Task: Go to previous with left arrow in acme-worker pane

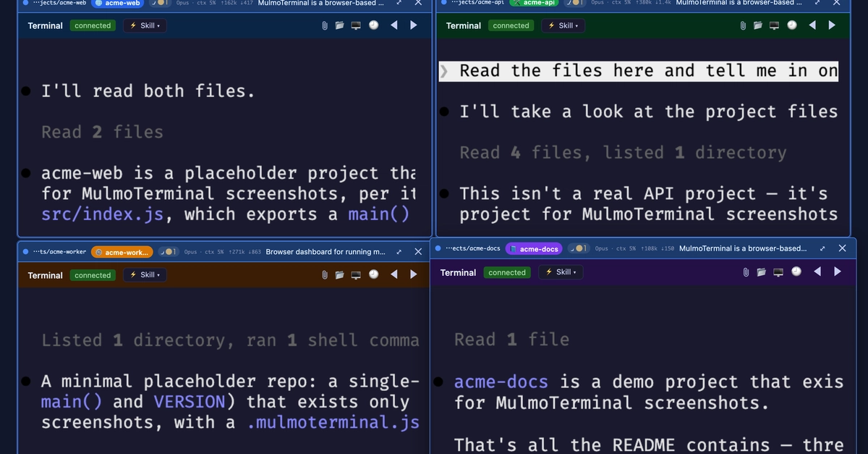Action: click(394, 275)
